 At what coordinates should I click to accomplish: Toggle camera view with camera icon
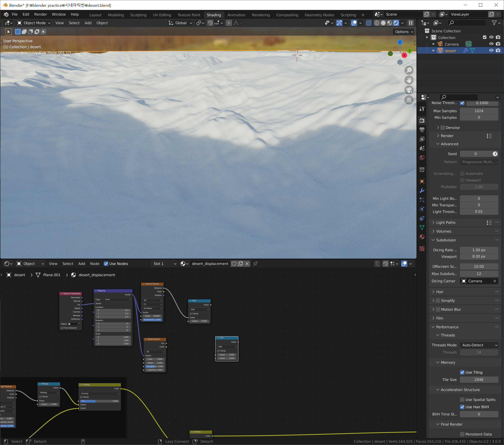pos(409,90)
